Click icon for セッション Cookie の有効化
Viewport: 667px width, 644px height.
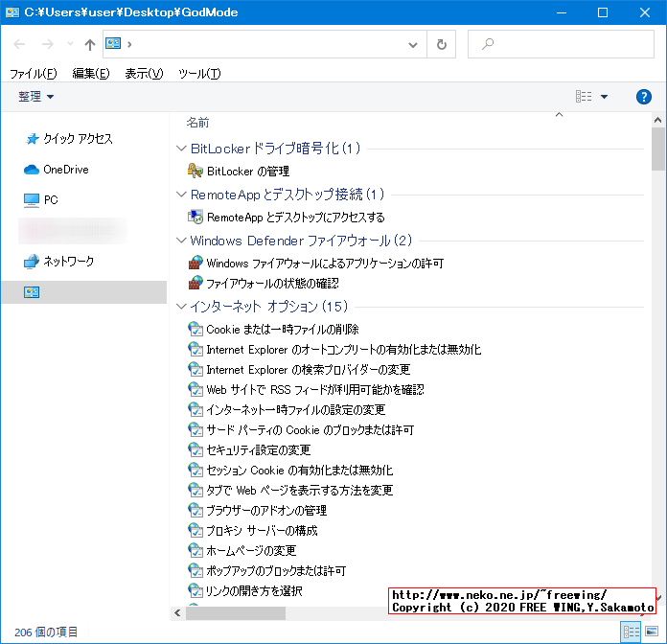195,470
